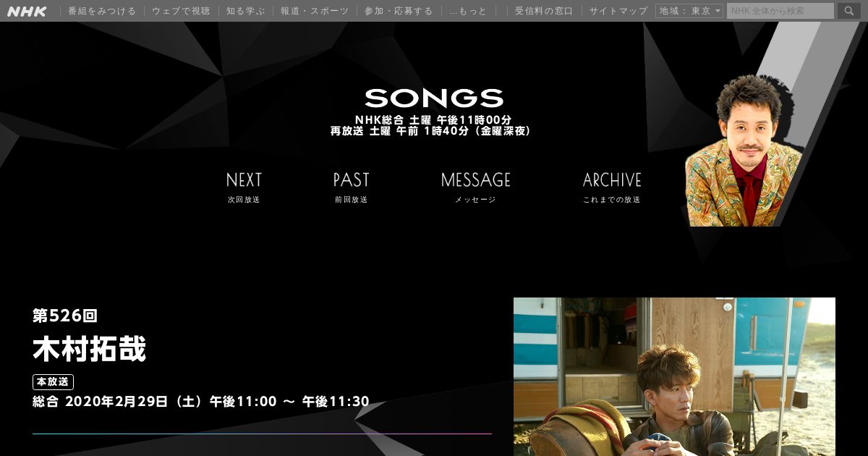The height and width of the screenshot is (456, 868).
Task: Go to 受信料の窓口 link
Action: point(544,11)
